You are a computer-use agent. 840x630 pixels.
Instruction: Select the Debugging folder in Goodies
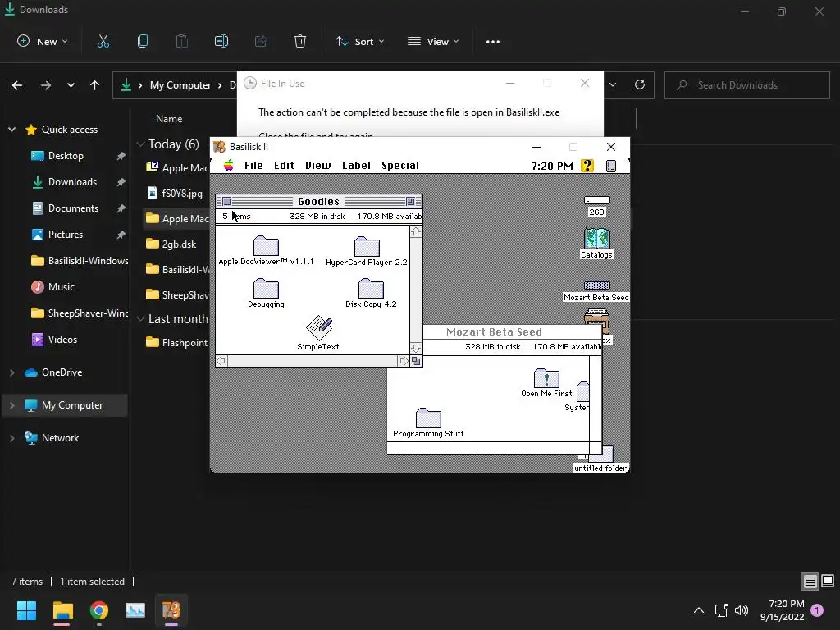click(266, 293)
